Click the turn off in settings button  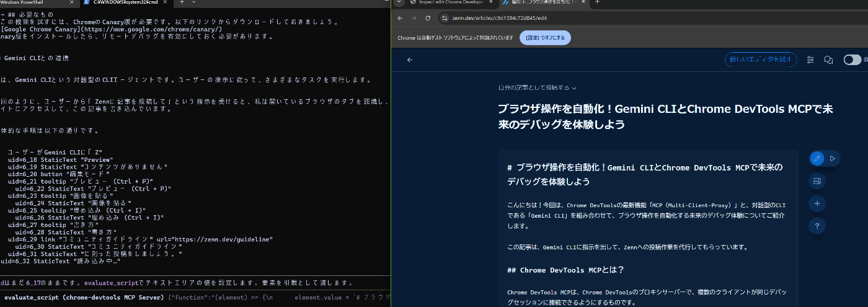[545, 37]
